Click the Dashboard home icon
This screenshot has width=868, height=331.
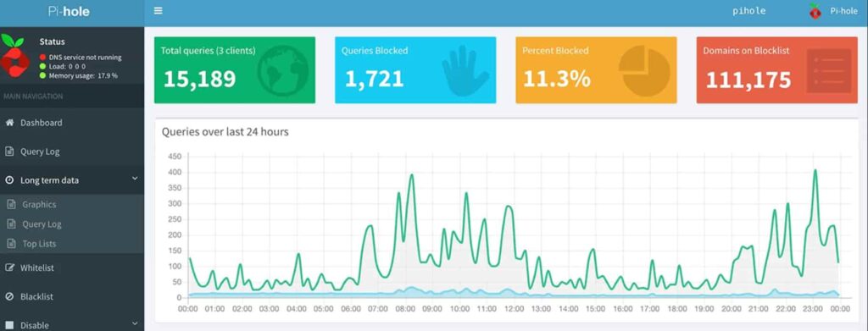(x=9, y=123)
